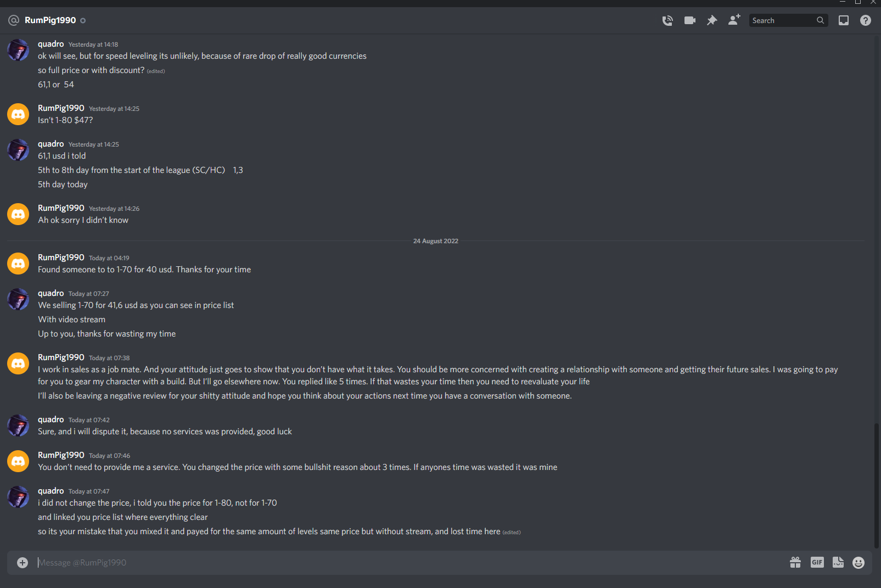
Task: Open pinned messages
Action: point(712,20)
